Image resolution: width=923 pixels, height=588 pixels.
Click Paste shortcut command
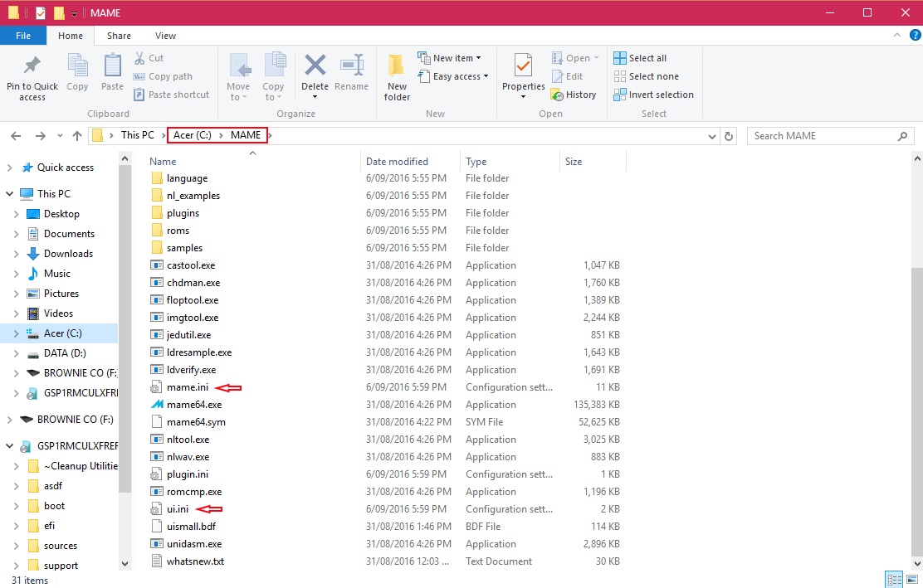pyautogui.click(x=171, y=95)
